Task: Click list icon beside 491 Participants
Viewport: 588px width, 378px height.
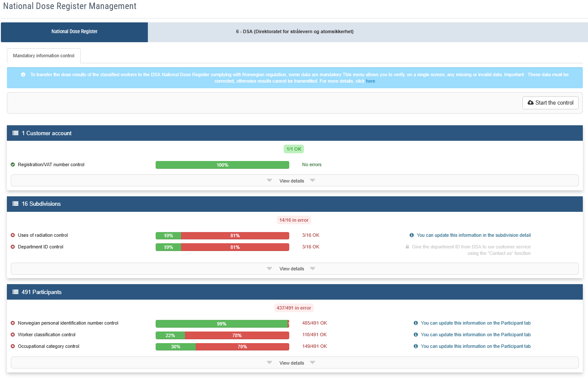Action: (x=16, y=292)
